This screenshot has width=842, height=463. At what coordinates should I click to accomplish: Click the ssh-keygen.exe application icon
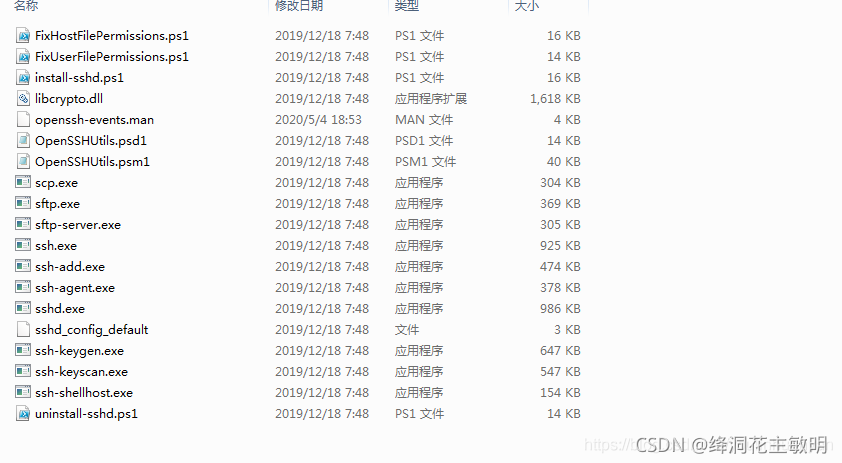(23, 350)
